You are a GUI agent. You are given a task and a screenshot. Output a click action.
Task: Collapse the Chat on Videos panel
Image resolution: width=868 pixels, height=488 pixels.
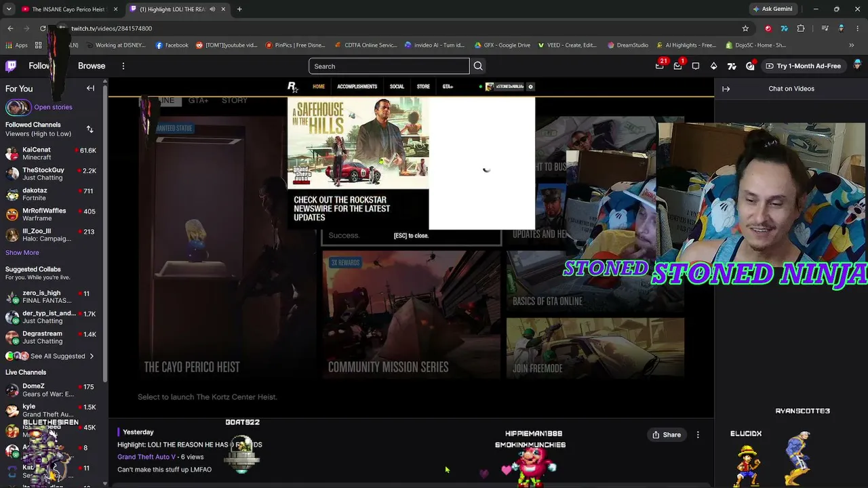(x=726, y=89)
